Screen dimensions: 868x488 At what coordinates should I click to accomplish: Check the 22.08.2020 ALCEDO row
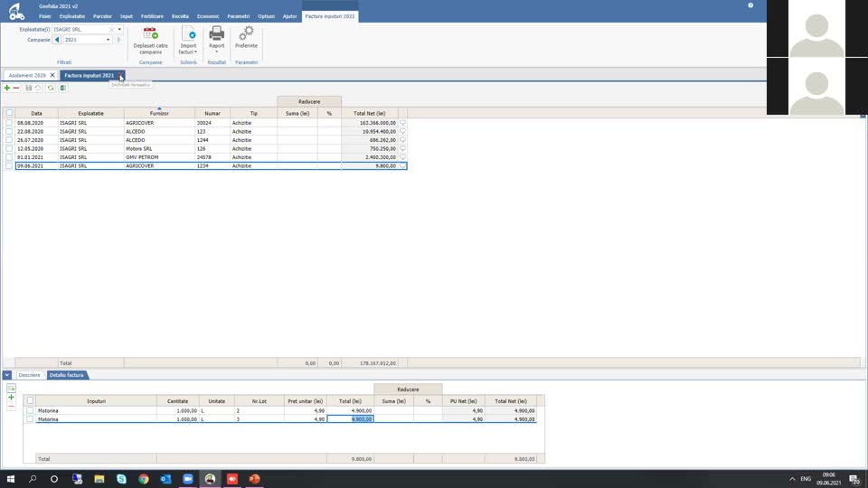[9, 132]
